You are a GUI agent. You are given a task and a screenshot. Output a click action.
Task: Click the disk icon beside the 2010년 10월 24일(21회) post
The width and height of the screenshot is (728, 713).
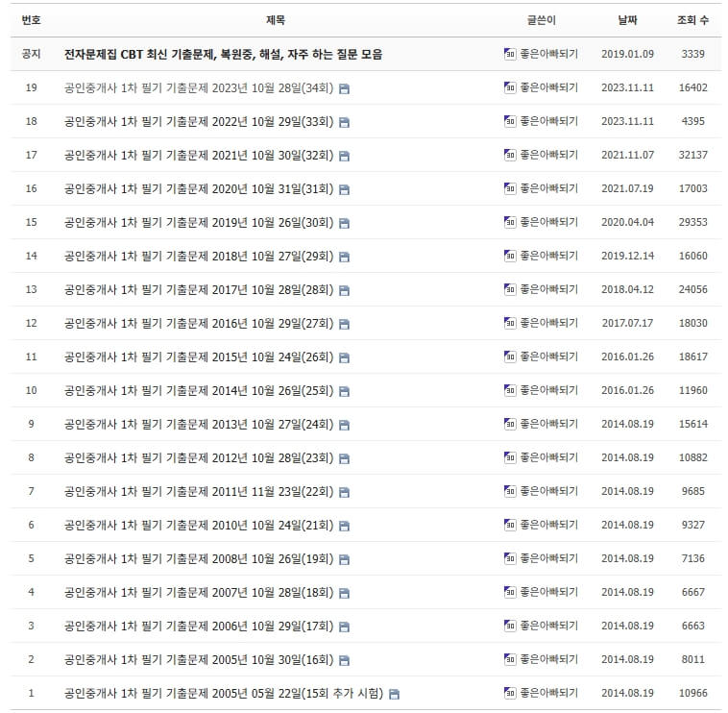[344, 527]
